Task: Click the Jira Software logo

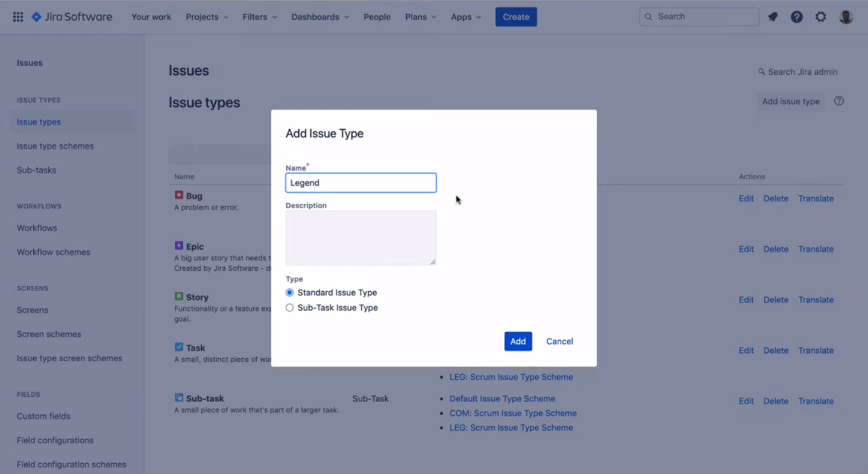Action: pos(71,16)
